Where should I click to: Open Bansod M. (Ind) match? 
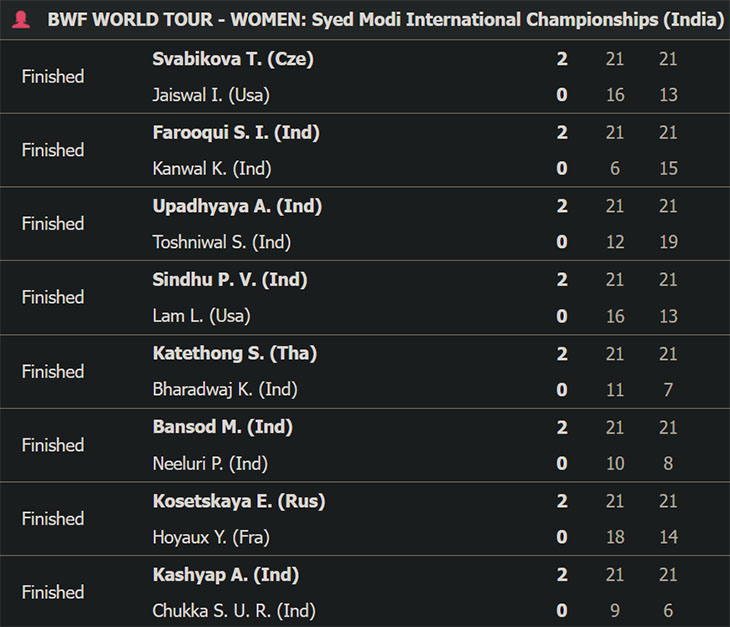tap(223, 427)
